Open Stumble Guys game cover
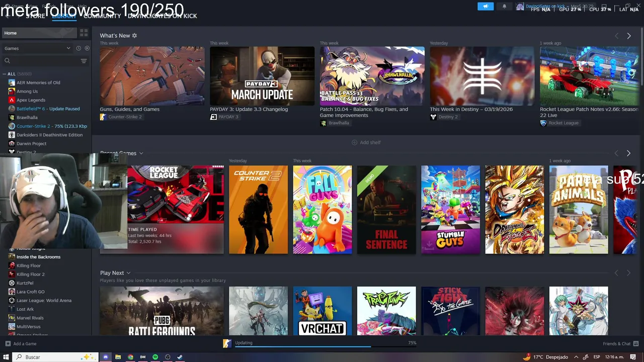The height and width of the screenshot is (362, 644). (450, 210)
